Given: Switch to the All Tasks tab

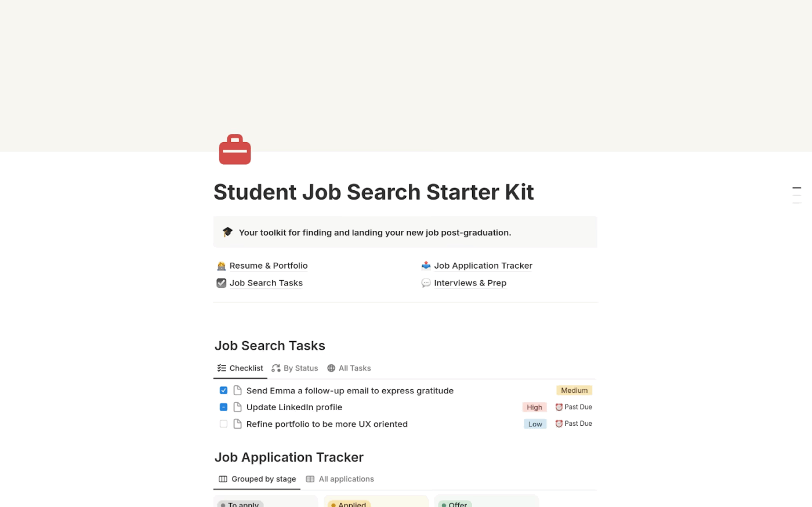Looking at the screenshot, I should coord(349,368).
